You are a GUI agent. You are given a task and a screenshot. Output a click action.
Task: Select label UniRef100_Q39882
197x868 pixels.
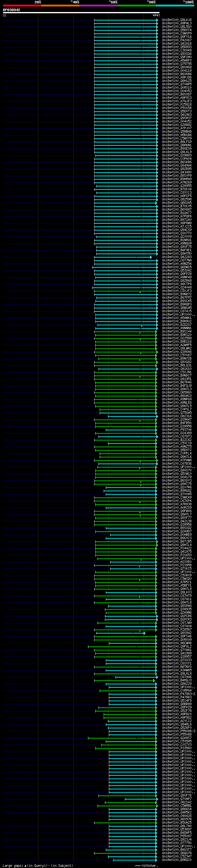(x=176, y=125)
